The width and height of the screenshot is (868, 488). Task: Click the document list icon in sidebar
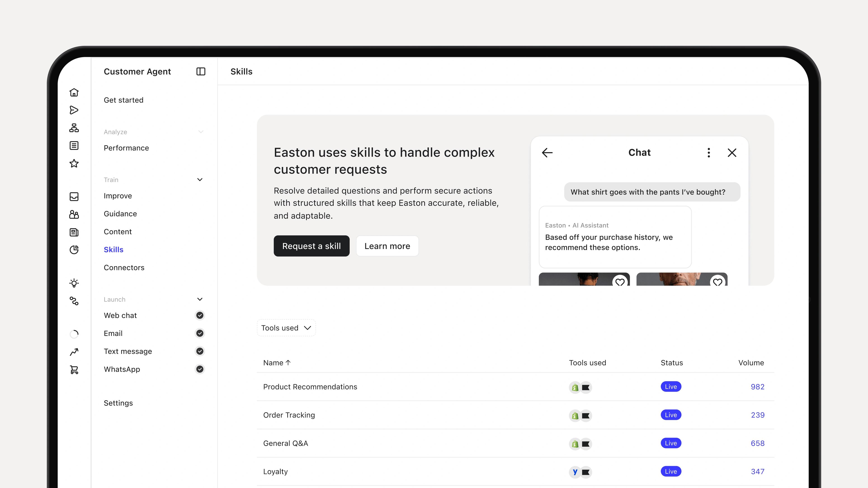tap(74, 145)
